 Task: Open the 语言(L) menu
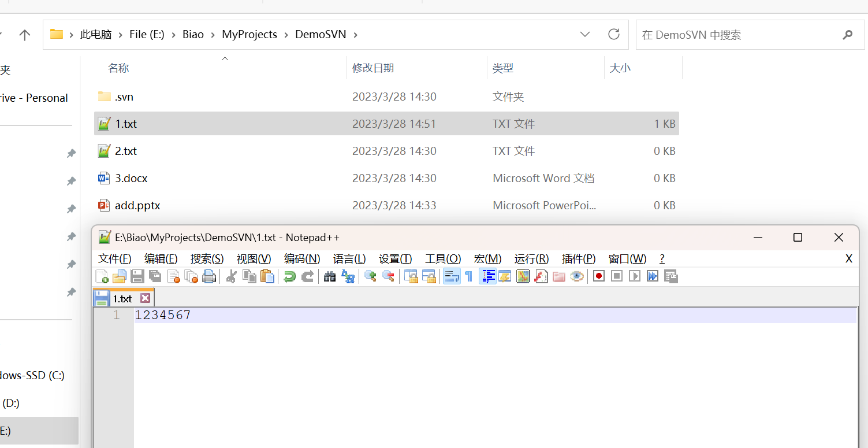point(349,258)
